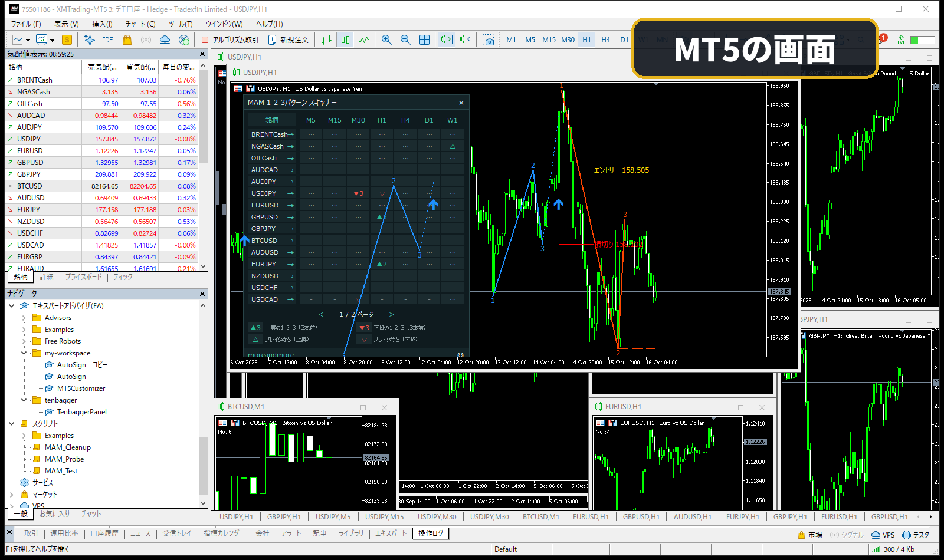The width and height of the screenshot is (944, 560).
Task: Collapse the my-workspace folder in Navigator
Action: pyautogui.click(x=24, y=353)
